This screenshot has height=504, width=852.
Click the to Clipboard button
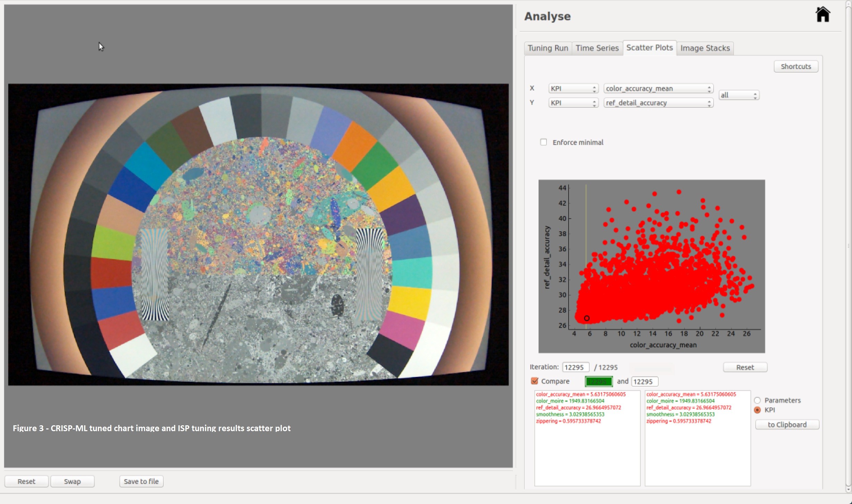pyautogui.click(x=787, y=425)
